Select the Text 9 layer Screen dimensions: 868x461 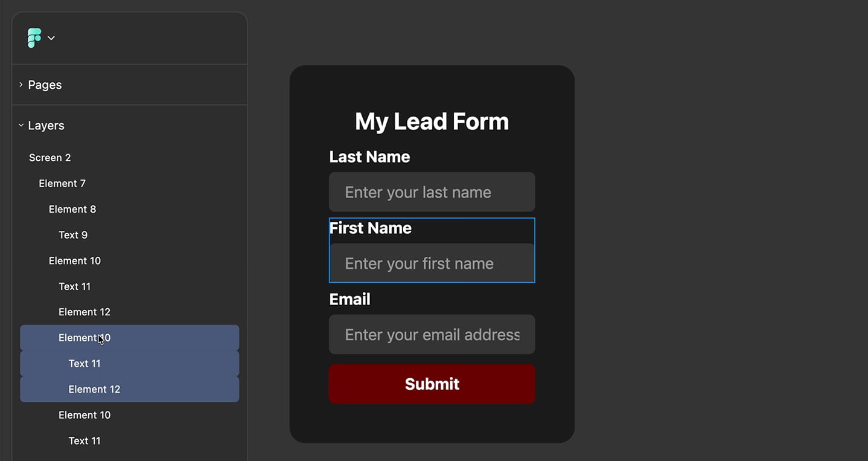coord(73,235)
